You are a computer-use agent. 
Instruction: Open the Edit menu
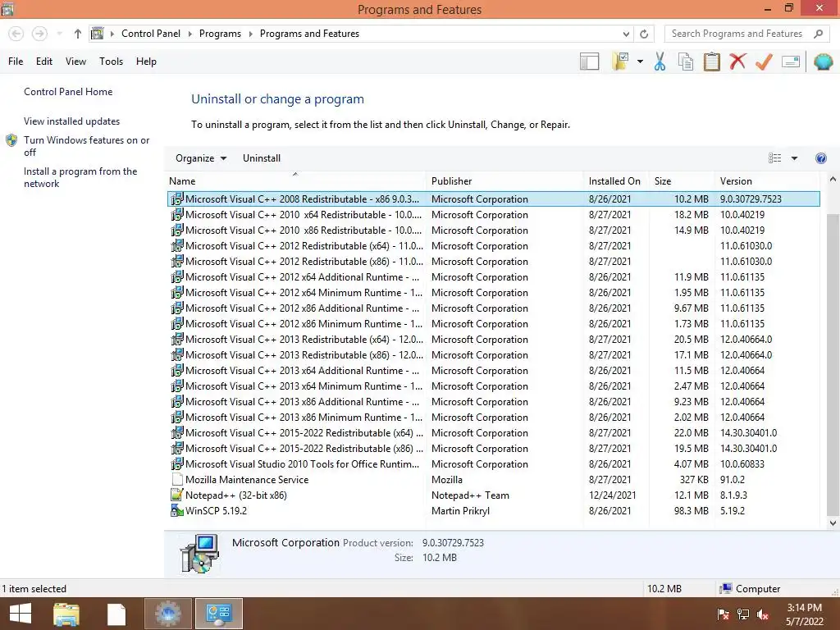44,62
